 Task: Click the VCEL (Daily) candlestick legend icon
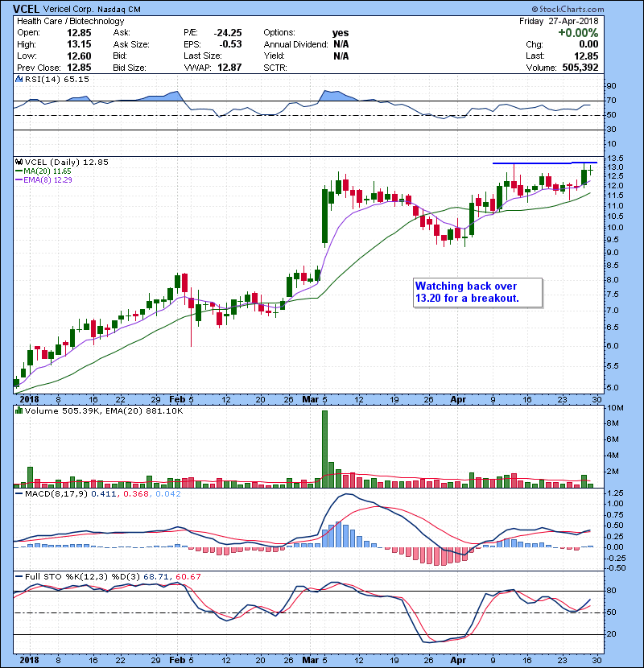(19, 162)
